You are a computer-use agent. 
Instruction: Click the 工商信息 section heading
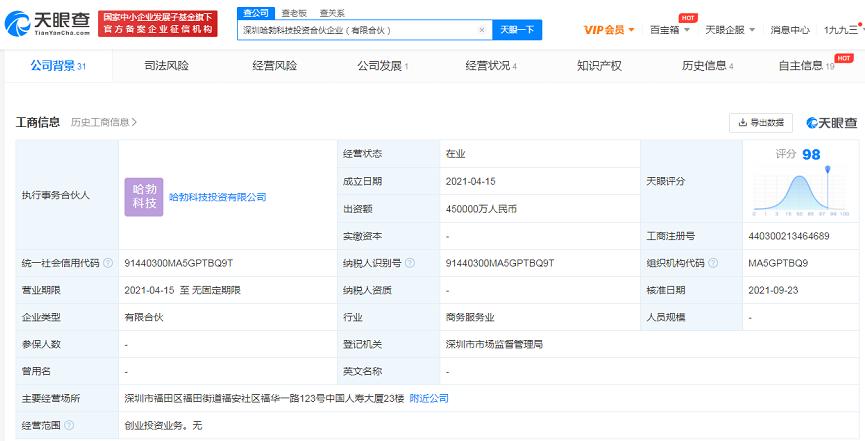(38, 122)
